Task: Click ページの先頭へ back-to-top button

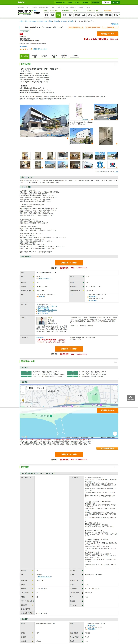Action: coord(131,398)
